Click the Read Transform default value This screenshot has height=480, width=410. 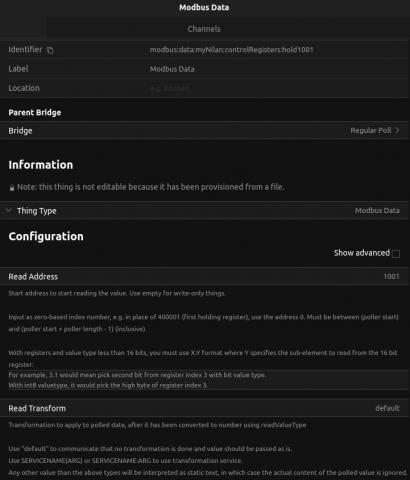(387, 408)
